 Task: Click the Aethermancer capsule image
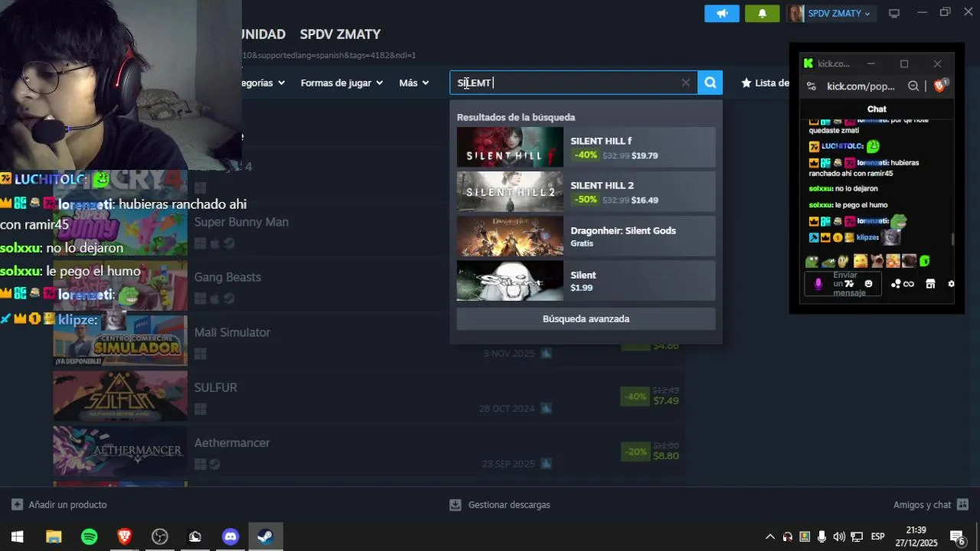120,451
